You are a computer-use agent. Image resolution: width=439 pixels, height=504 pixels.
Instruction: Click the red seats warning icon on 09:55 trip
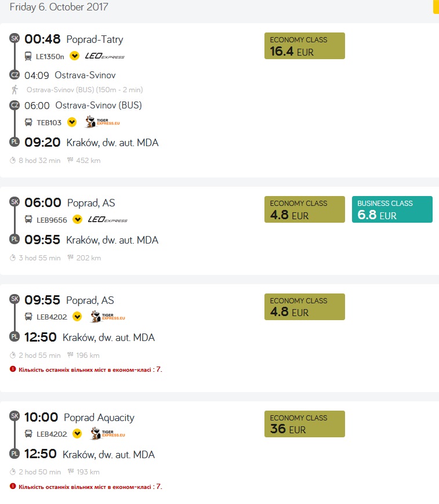click(13, 369)
